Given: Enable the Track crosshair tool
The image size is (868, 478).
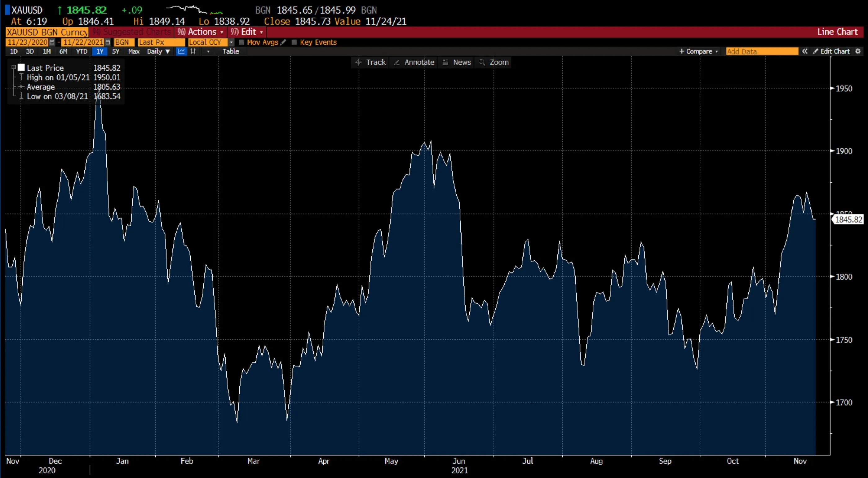Looking at the screenshot, I should point(370,62).
